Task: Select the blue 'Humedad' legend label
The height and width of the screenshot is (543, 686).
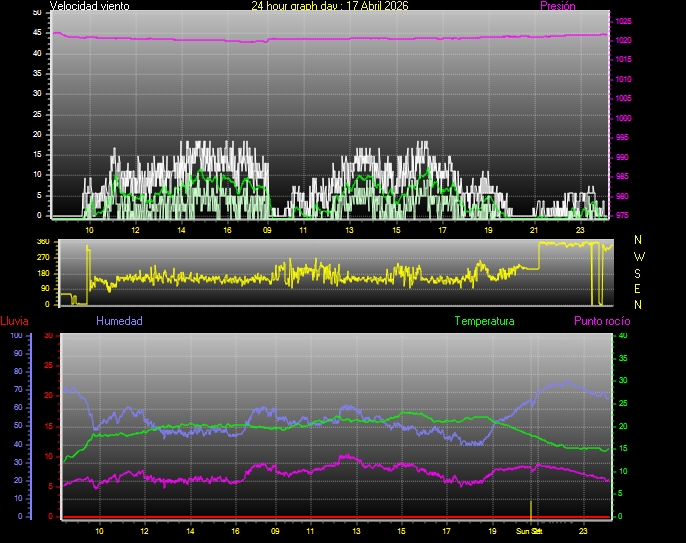Action: (x=119, y=321)
